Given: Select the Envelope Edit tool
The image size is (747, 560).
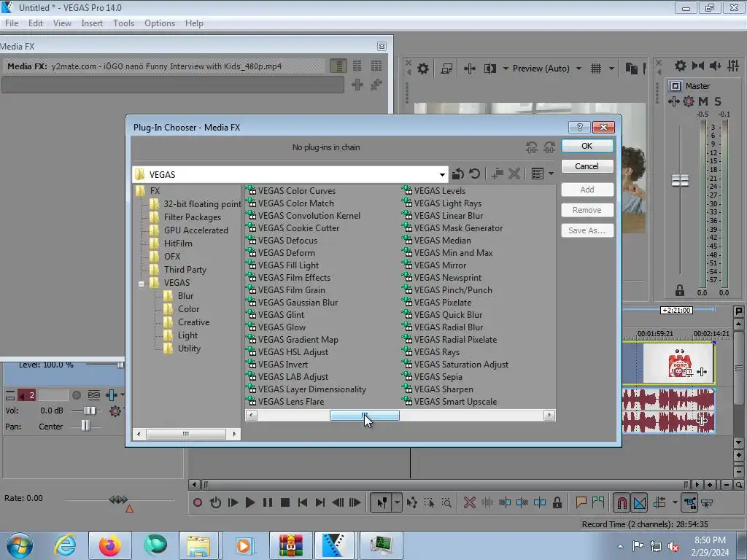Looking at the screenshot, I should point(412,502).
